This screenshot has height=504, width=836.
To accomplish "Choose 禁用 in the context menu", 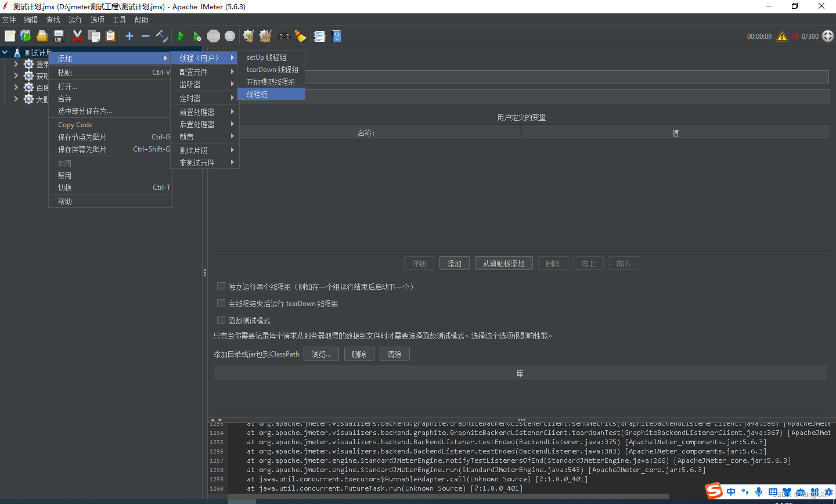I will pyautogui.click(x=110, y=175).
